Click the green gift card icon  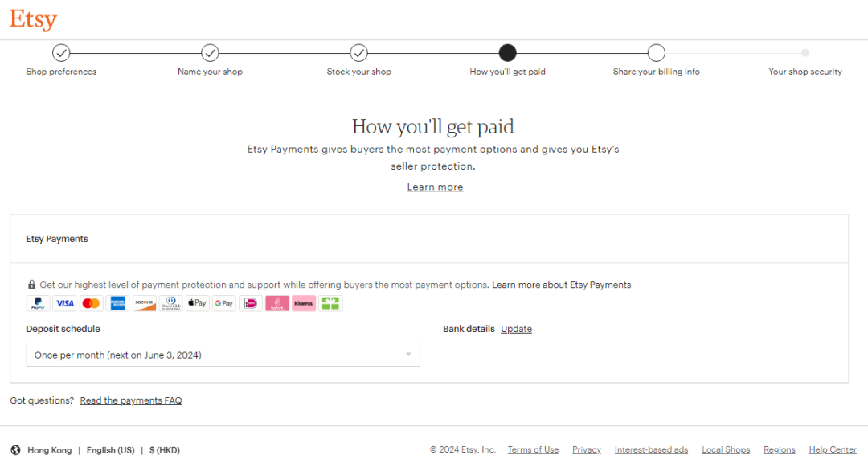330,303
